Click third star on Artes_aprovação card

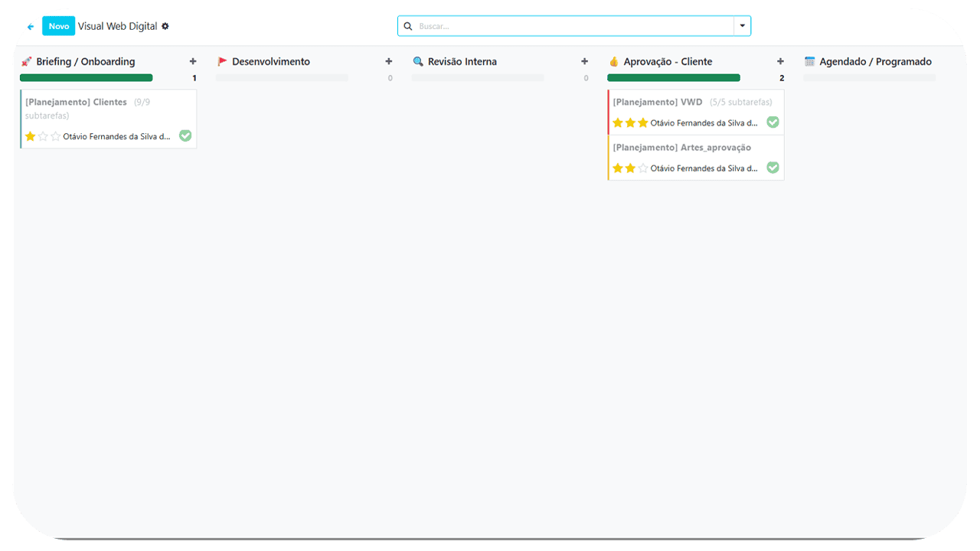pyautogui.click(x=643, y=168)
